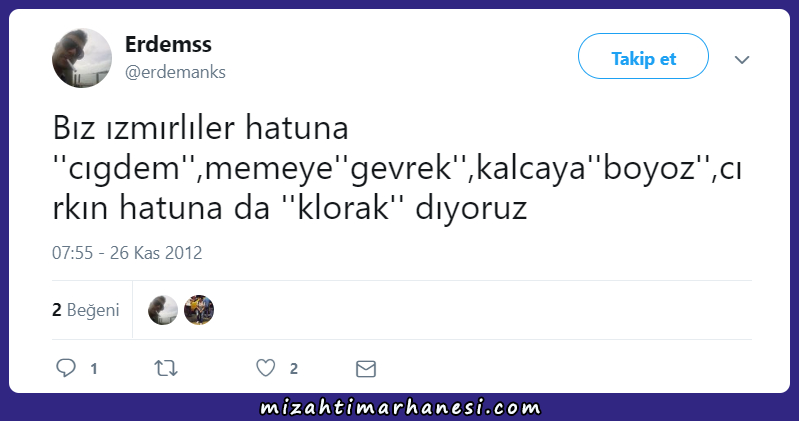Send via the envelope message icon

click(x=366, y=369)
